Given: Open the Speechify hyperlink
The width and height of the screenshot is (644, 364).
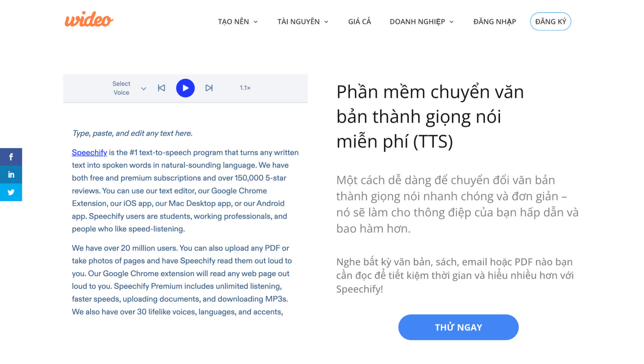Looking at the screenshot, I should coord(89,152).
